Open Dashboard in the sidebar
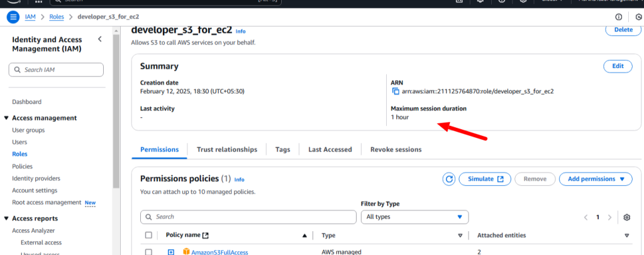The width and height of the screenshot is (644, 255). coord(26,102)
